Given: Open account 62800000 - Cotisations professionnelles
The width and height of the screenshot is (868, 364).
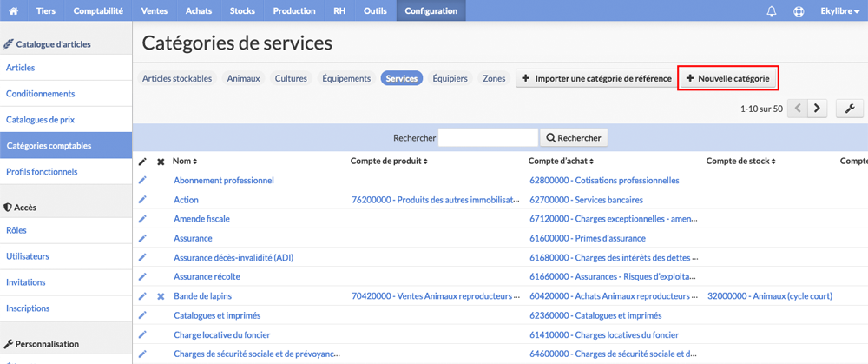Looking at the screenshot, I should tap(604, 180).
